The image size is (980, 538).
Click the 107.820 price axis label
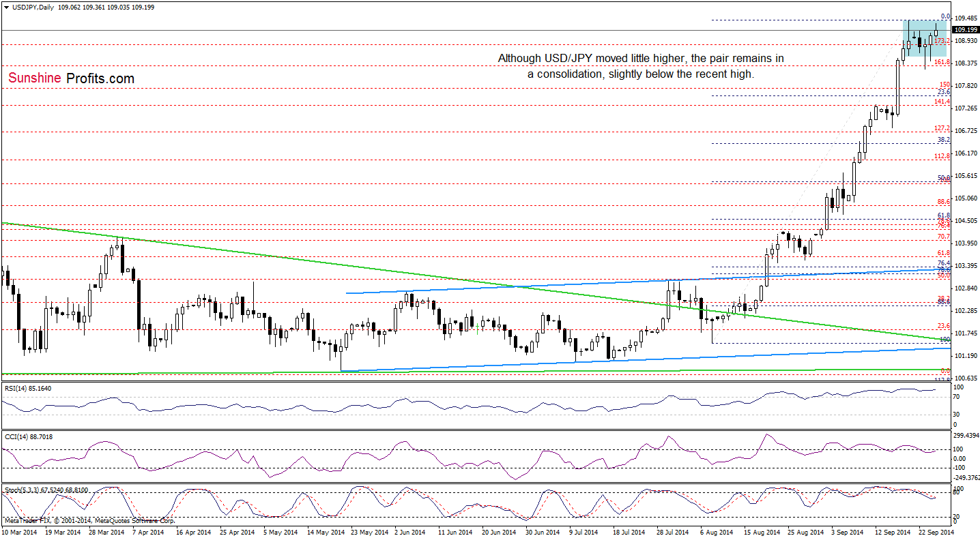[966, 86]
